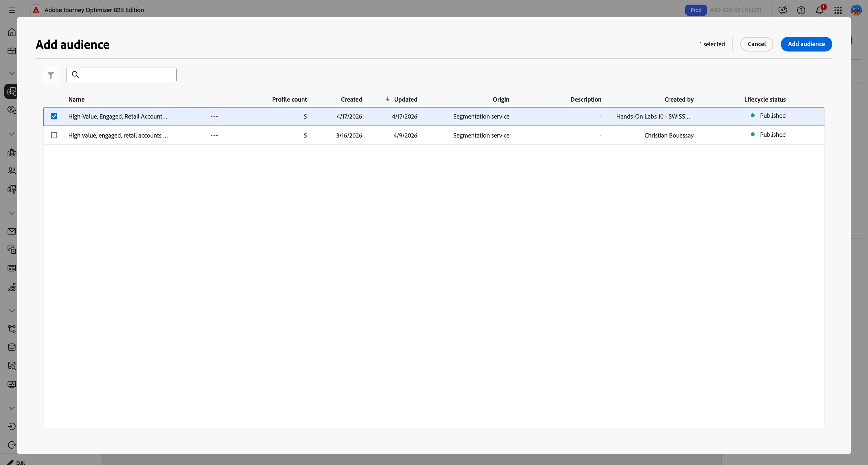Click the 3/16/2026 created date cell
The width and height of the screenshot is (868, 465).
(x=349, y=135)
